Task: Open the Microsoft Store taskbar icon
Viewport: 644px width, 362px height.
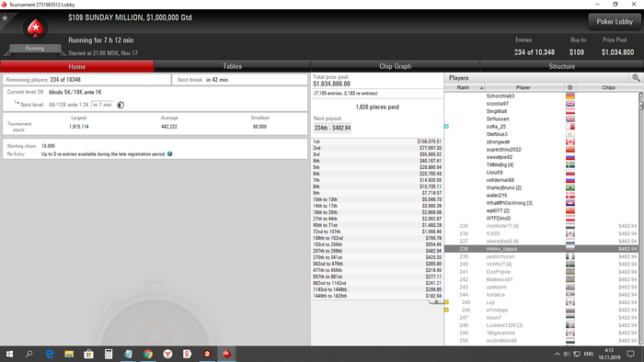Action: point(88,354)
